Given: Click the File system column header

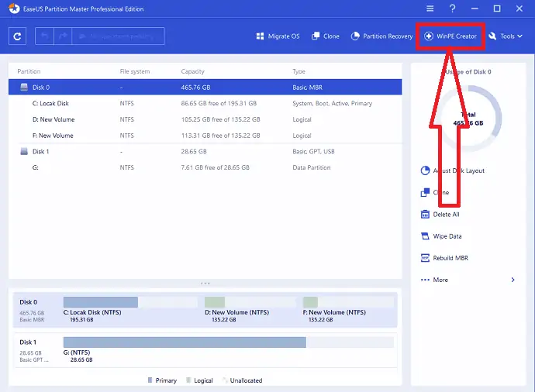Looking at the screenshot, I should click(x=135, y=71).
